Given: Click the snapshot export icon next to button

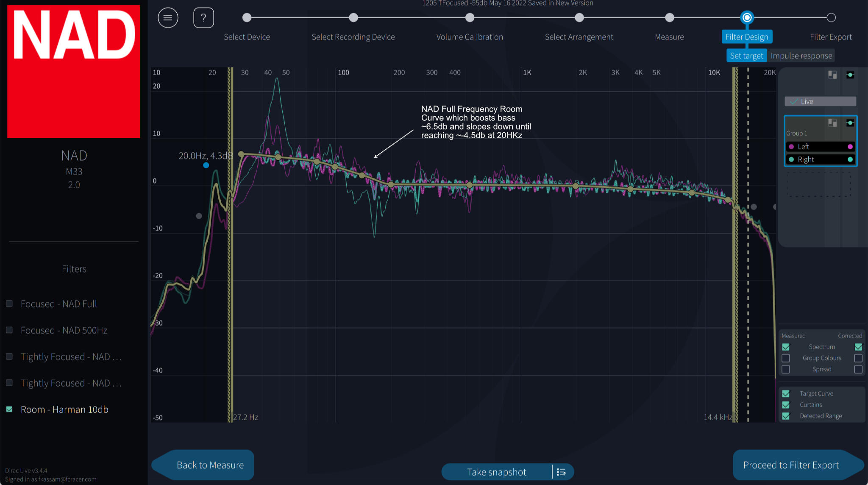Looking at the screenshot, I should pos(560,472).
